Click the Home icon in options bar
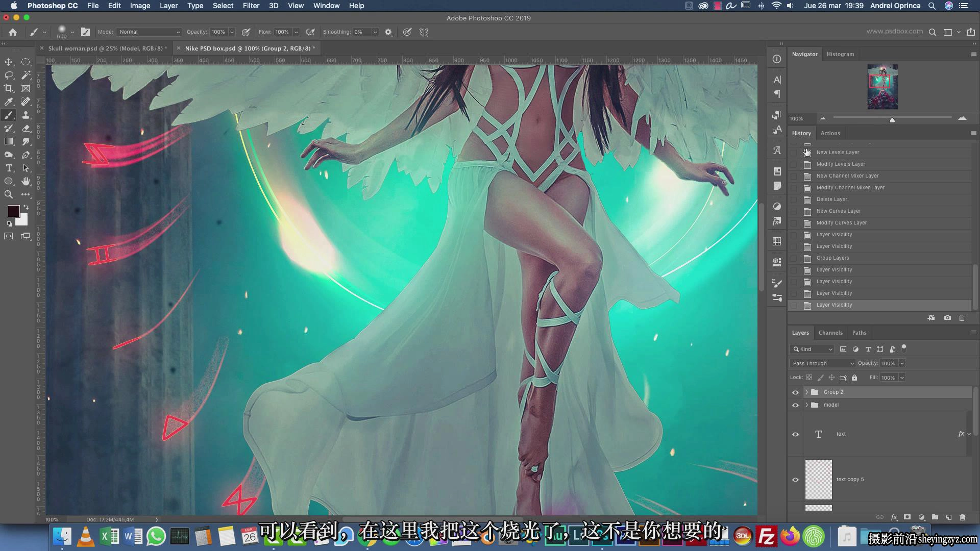 pos(13,32)
